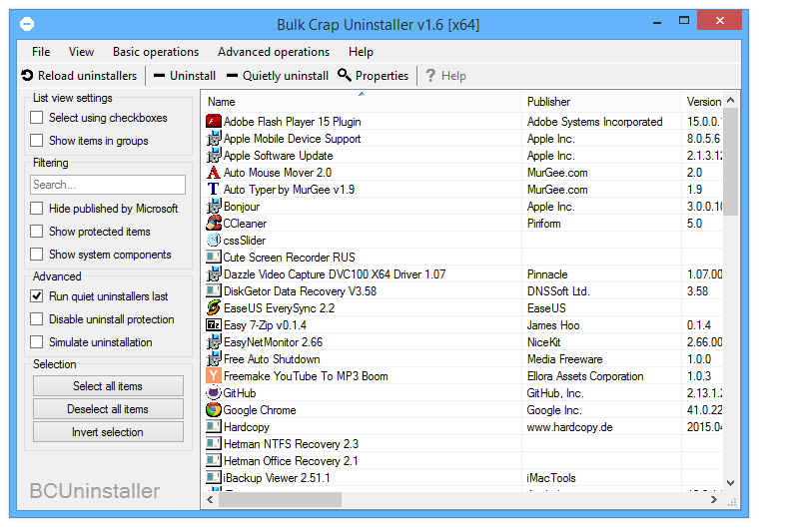
Task: Uncheck Run quiet uninstallers last
Action: 37,296
